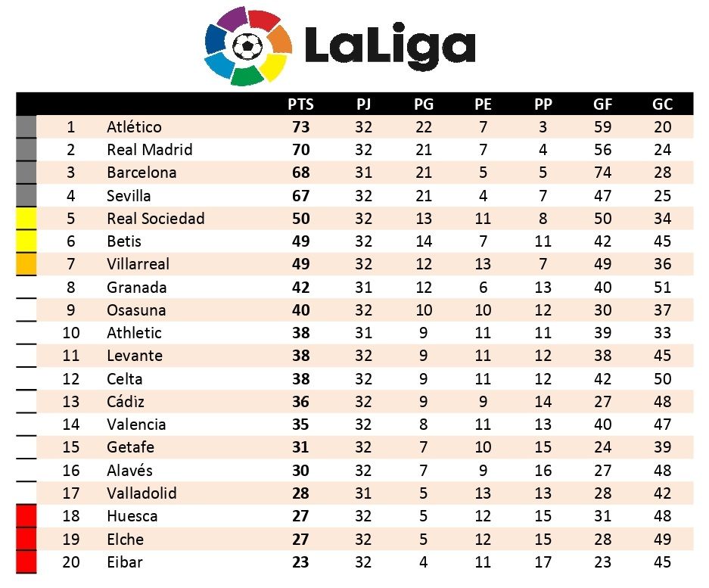
Task: Select the Real Sociedad team name
Action: [x=155, y=219]
